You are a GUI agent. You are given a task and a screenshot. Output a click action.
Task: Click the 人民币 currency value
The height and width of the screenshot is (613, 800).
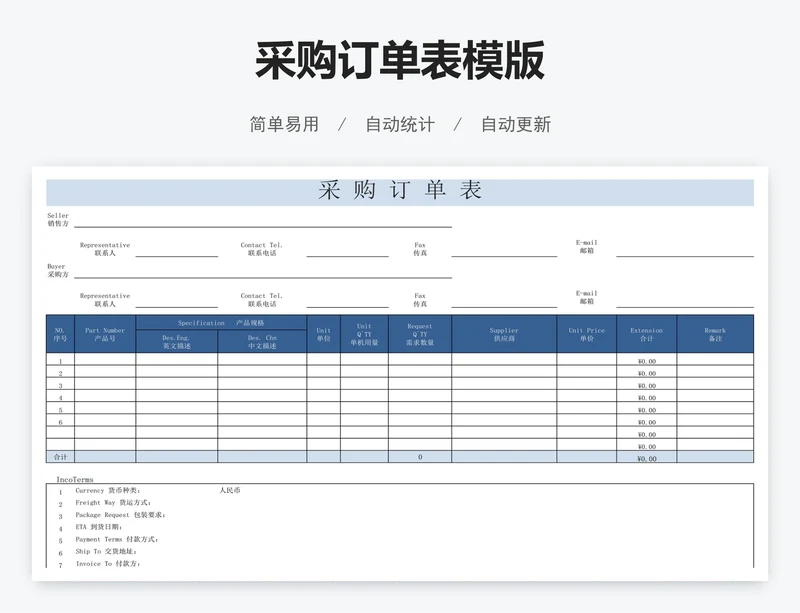230,491
